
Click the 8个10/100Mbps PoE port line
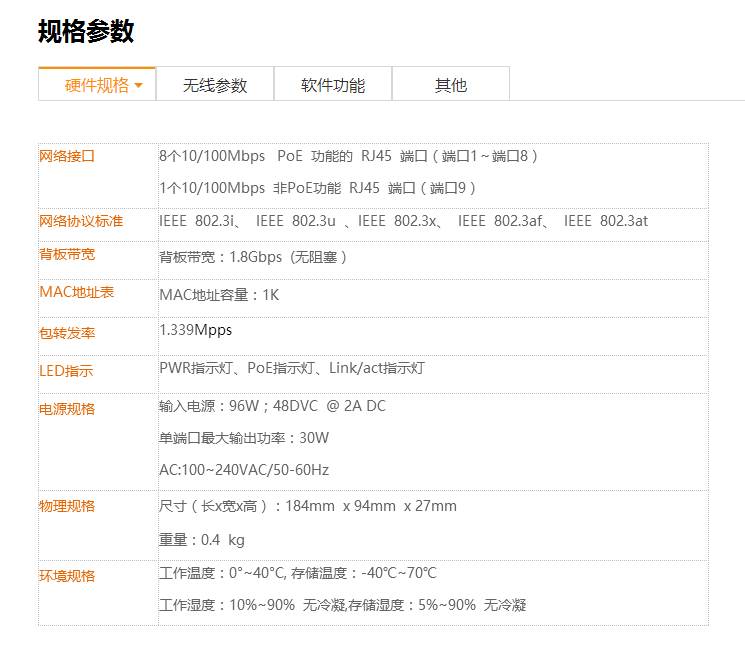coord(348,156)
